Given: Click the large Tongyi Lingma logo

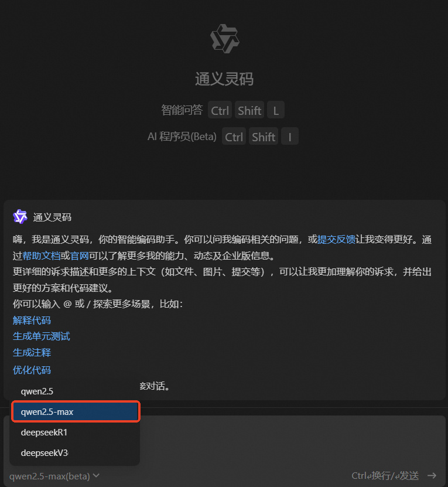Looking at the screenshot, I should click(x=224, y=39).
